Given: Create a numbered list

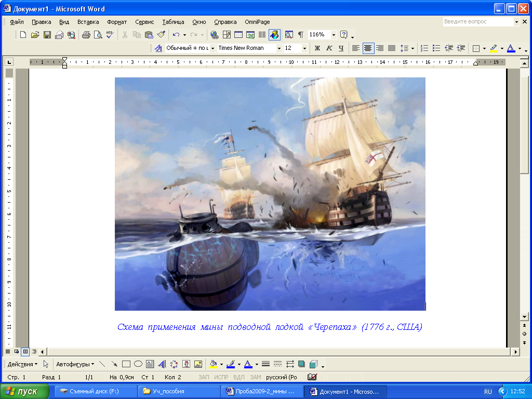Looking at the screenshot, I should pyautogui.click(x=424, y=48).
